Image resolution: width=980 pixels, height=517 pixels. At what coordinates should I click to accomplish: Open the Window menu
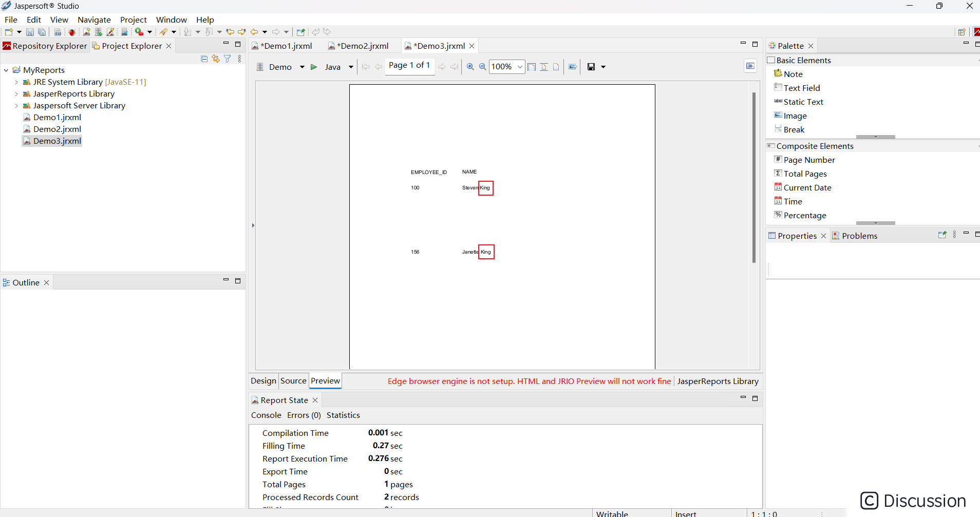171,20
